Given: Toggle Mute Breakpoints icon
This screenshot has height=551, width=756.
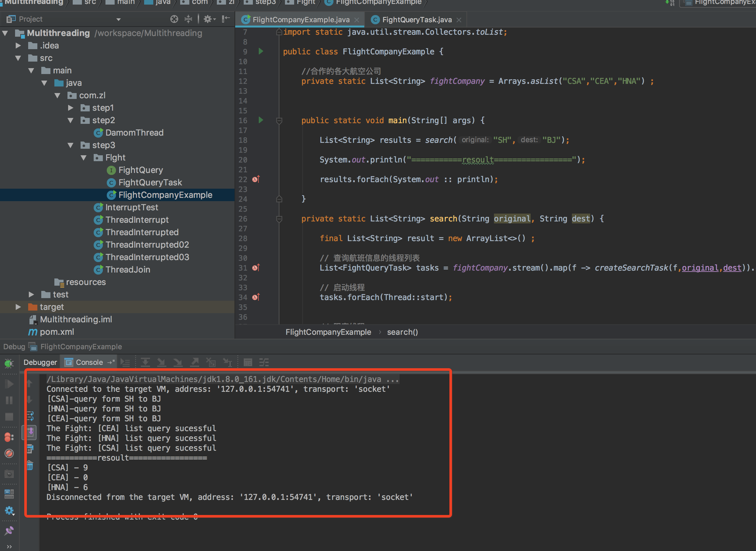Looking at the screenshot, I should click(9, 454).
